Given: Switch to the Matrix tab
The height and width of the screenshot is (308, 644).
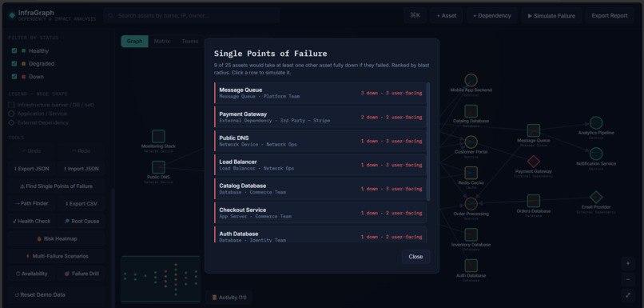Looking at the screenshot, I should [162, 41].
